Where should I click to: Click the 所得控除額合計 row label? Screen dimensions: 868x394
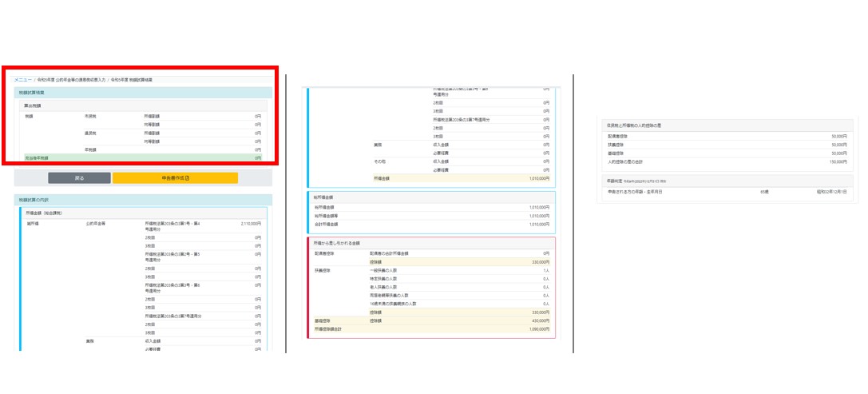tap(327, 328)
